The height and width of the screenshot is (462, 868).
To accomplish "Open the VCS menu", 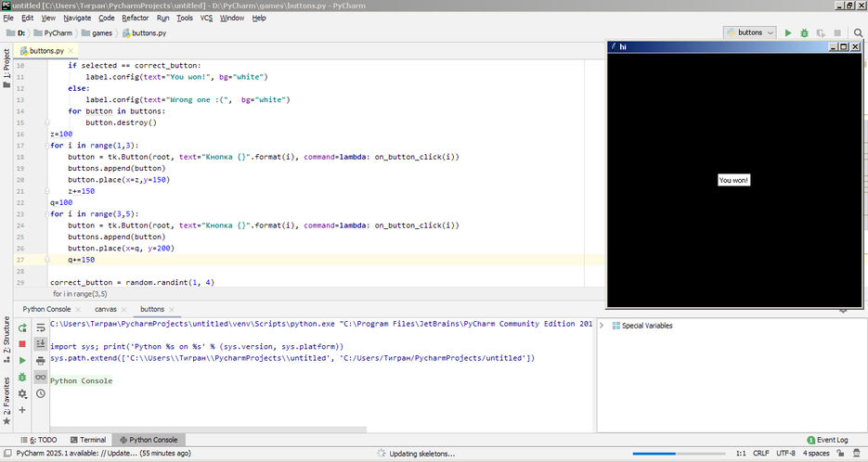I will point(206,18).
